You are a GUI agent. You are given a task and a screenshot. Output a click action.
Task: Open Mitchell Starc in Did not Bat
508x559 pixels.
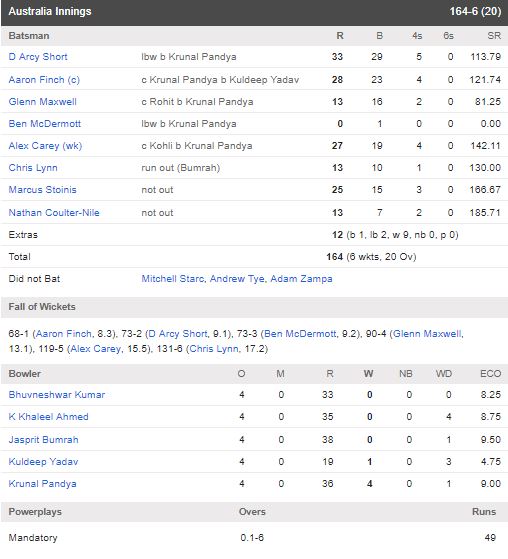click(173, 279)
